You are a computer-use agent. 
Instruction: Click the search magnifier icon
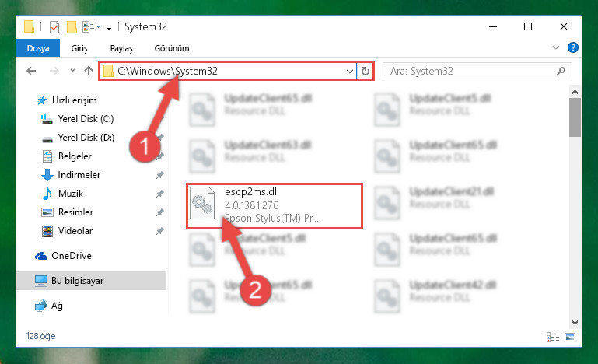561,71
